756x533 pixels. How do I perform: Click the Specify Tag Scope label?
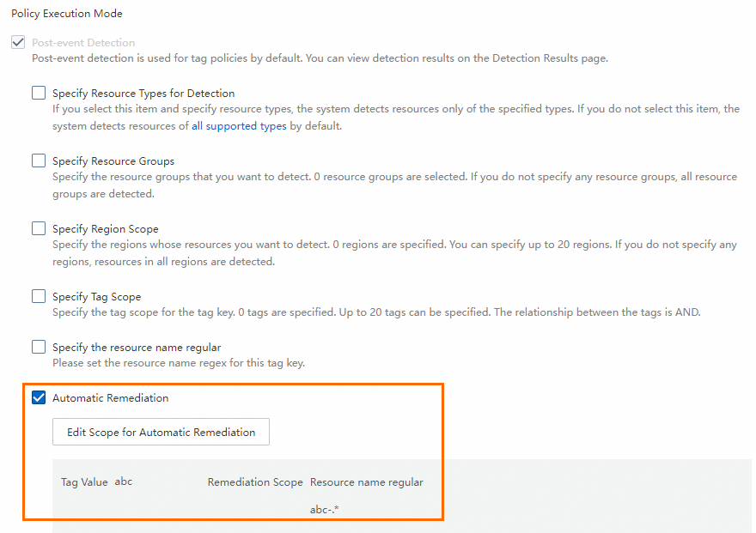(97, 297)
